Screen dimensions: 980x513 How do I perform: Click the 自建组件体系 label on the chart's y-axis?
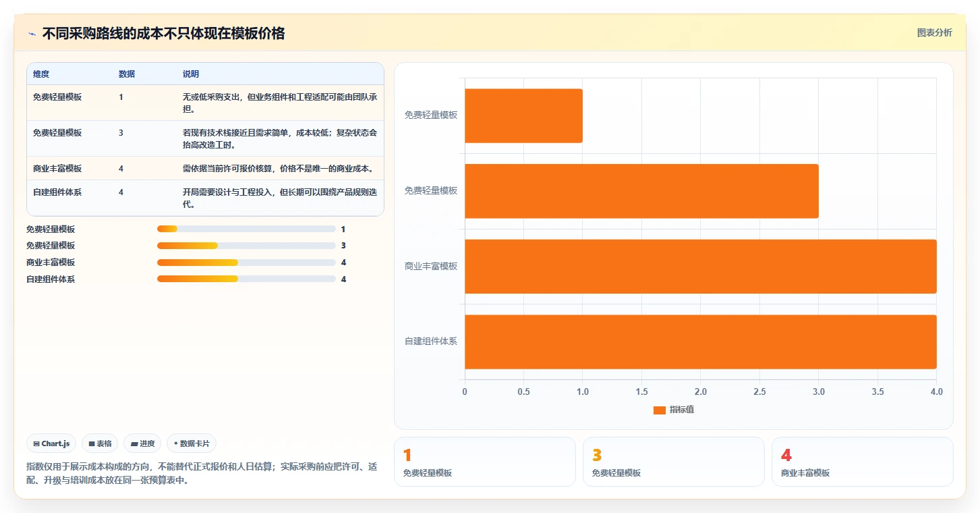coord(431,342)
